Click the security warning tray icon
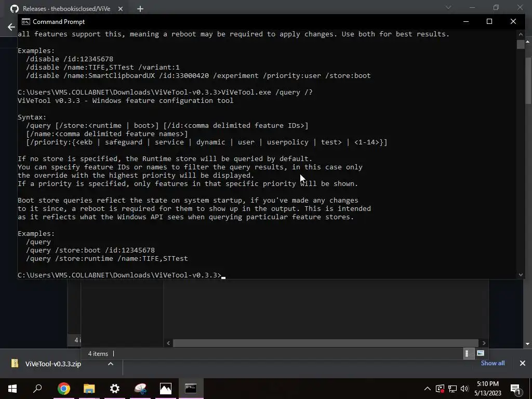This screenshot has width=532, height=399. pyautogui.click(x=440, y=389)
